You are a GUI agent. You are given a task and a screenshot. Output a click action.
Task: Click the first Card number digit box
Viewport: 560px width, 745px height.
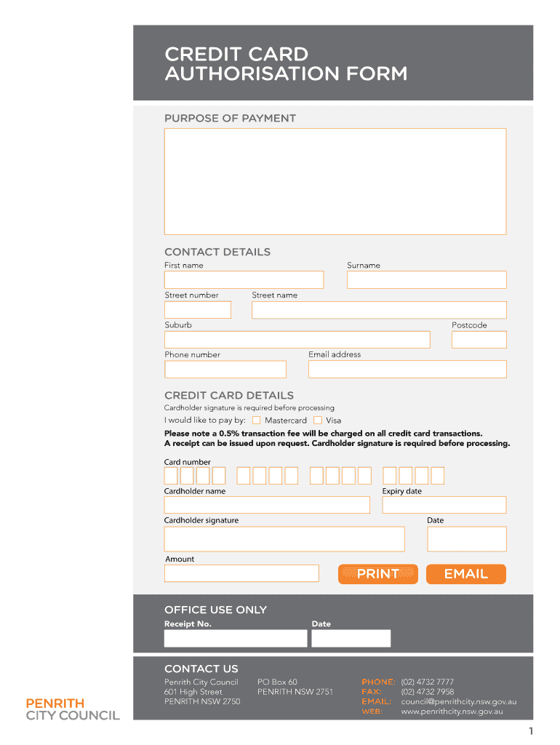(171, 476)
